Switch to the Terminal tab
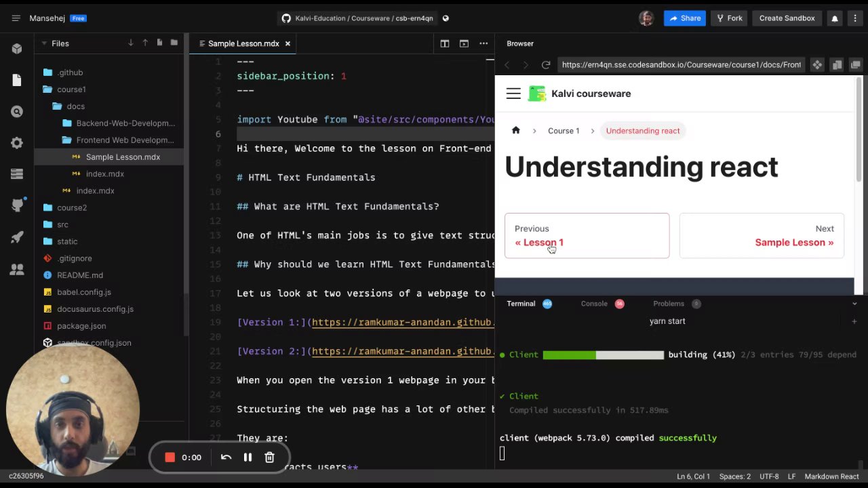The width and height of the screenshot is (868, 488). [521, 304]
